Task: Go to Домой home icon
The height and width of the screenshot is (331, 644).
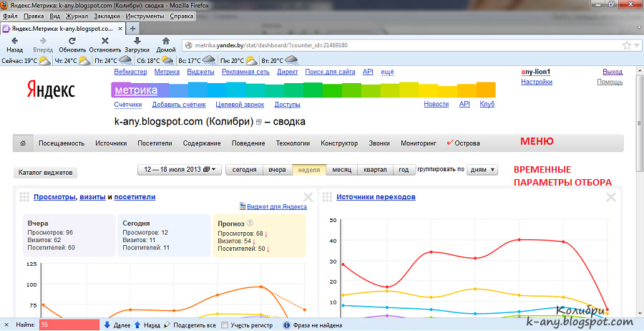Action: click(x=166, y=41)
